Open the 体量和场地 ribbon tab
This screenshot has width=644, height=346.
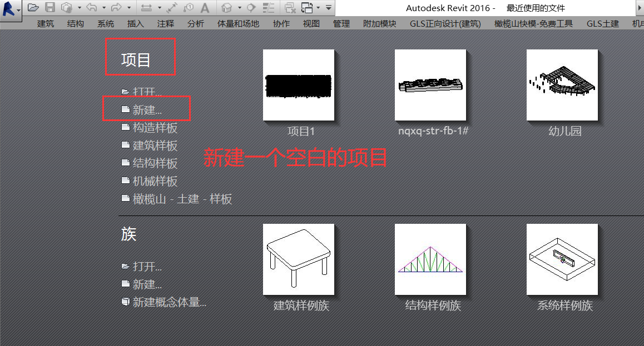[x=238, y=24]
